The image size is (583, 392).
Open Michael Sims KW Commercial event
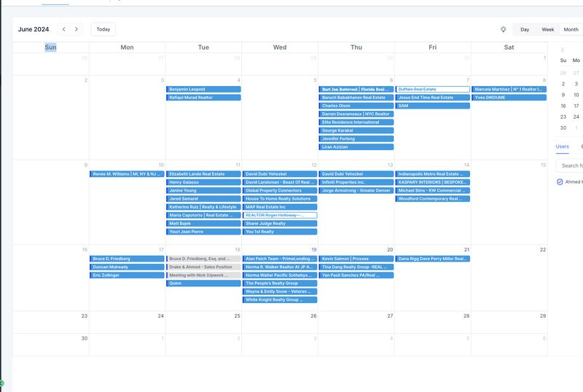point(432,190)
